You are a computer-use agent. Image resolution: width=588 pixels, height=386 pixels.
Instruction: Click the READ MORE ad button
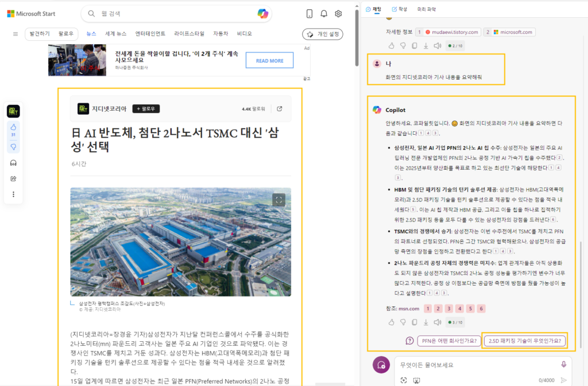coord(270,60)
